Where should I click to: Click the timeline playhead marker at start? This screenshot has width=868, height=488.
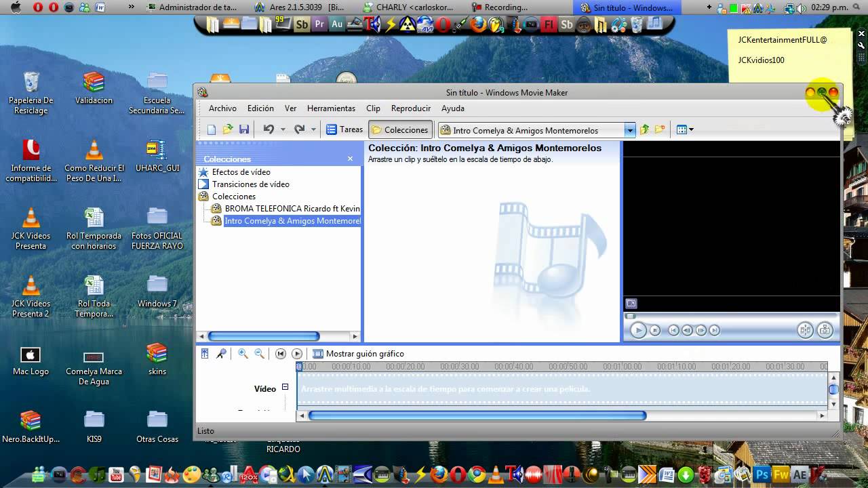(299, 366)
